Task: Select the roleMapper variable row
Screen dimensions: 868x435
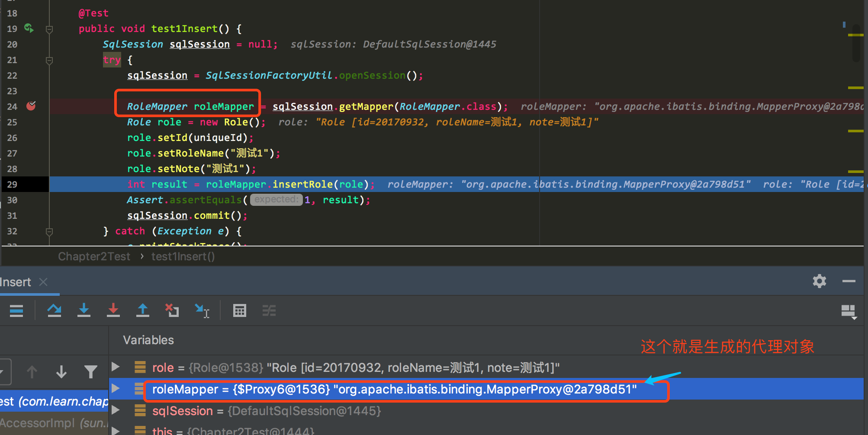Action: click(487, 389)
